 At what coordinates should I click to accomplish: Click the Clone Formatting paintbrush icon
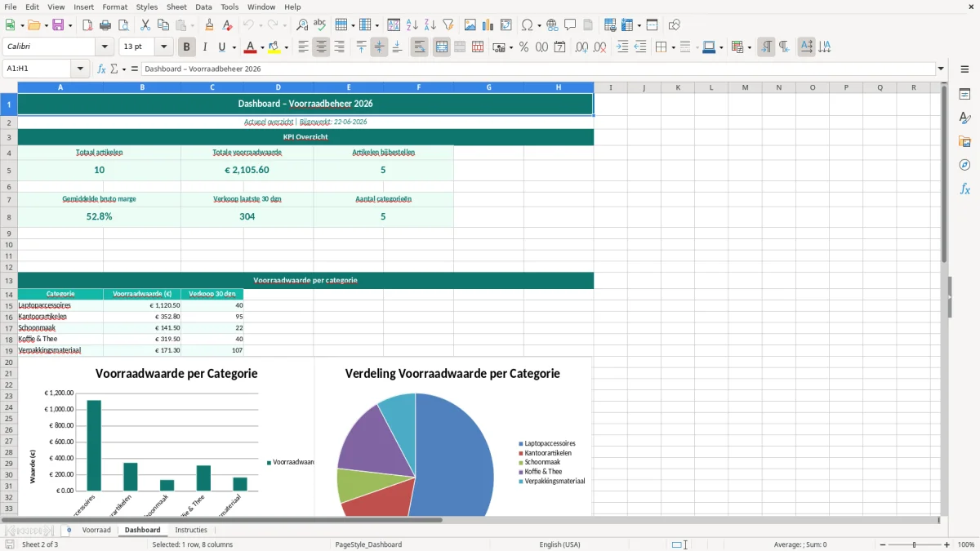209,24
